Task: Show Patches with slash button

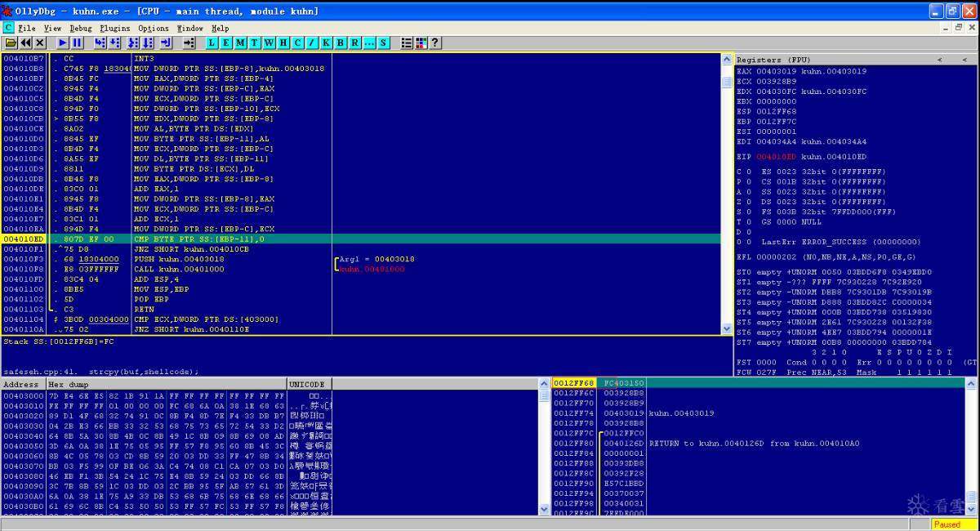Action: [312, 42]
